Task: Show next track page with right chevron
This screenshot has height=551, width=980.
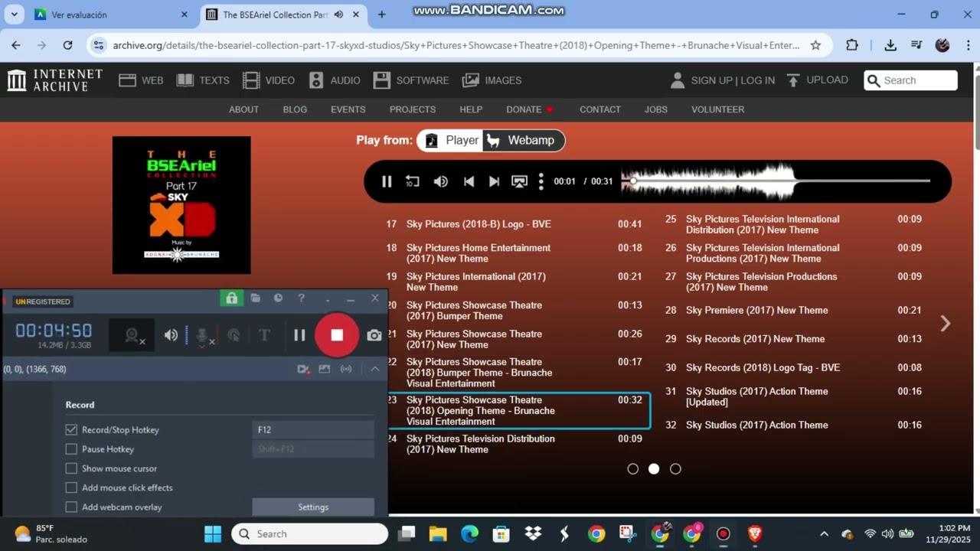Action: point(946,324)
